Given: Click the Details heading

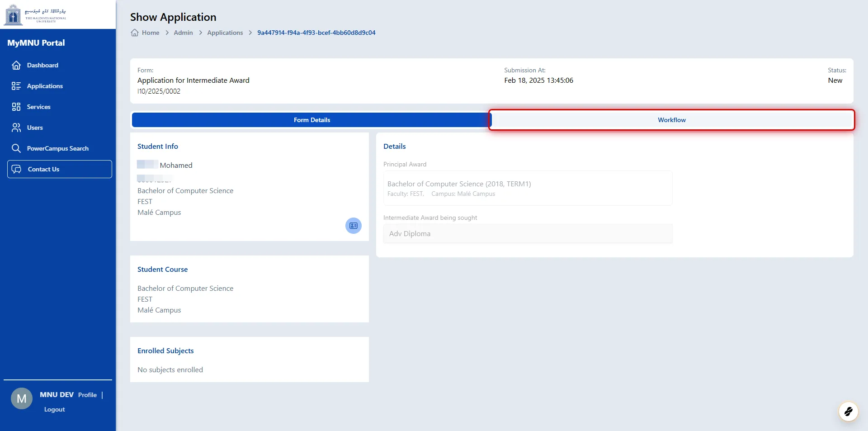Looking at the screenshot, I should (x=395, y=147).
